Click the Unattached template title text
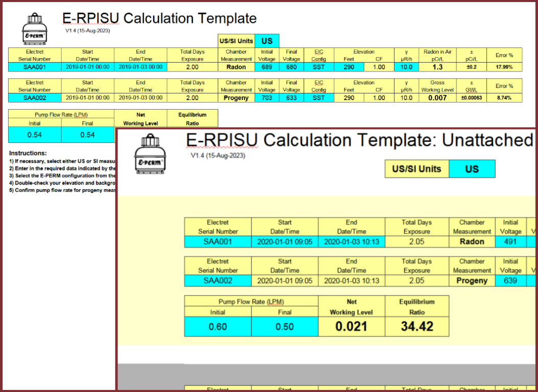Image resolution: width=538 pixels, height=392 pixels. click(359, 140)
